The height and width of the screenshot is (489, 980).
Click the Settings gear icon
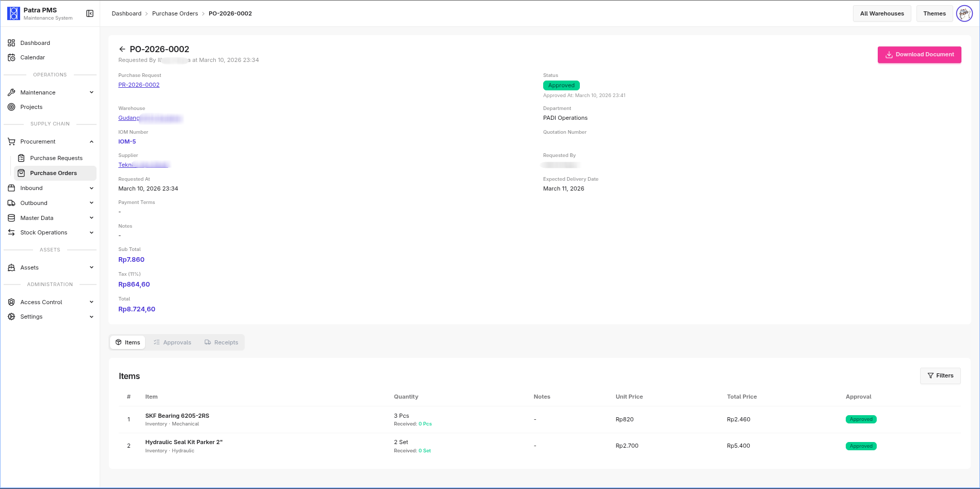tap(11, 317)
